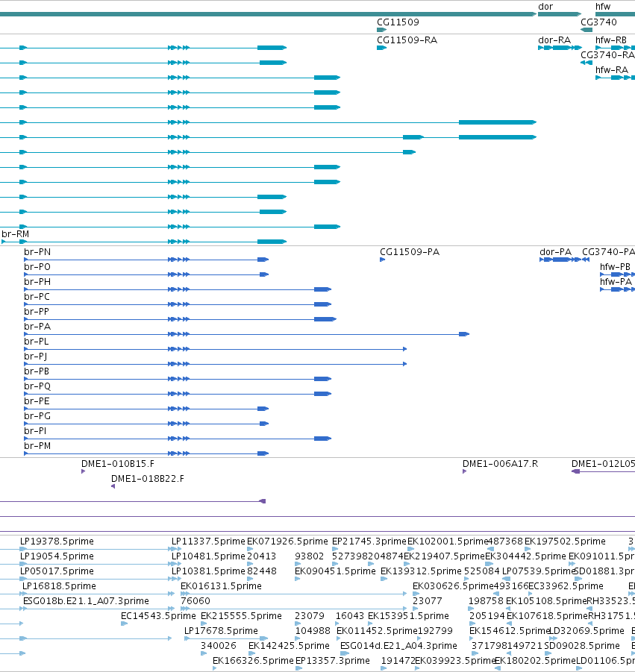Select feature labeled 76060
The image size is (635, 672).
pos(195,601)
